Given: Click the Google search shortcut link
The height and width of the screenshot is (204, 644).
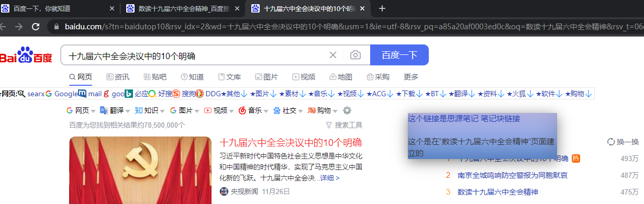Looking at the screenshot, I should 62,94.
